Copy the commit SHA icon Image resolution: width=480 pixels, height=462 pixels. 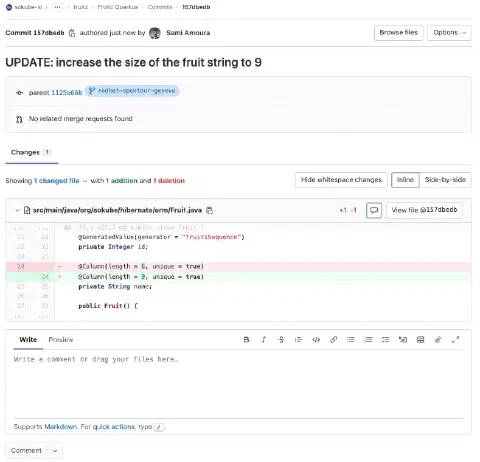tap(72, 33)
